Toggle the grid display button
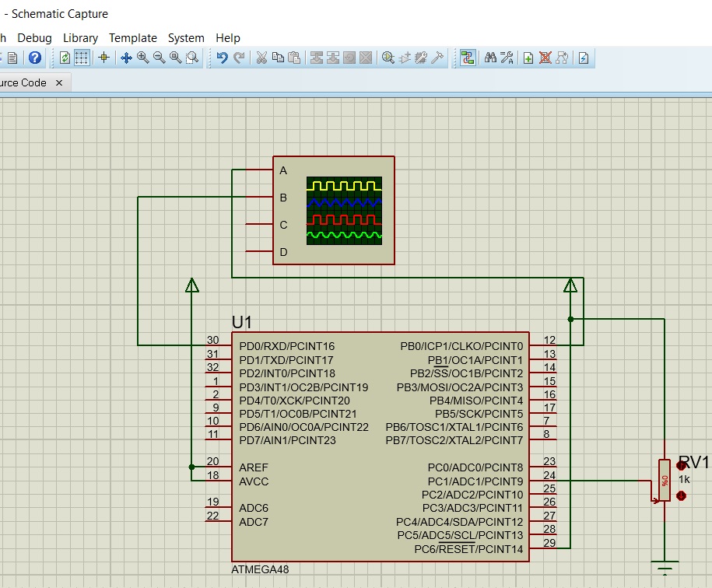The width and height of the screenshot is (712, 588). [82, 58]
